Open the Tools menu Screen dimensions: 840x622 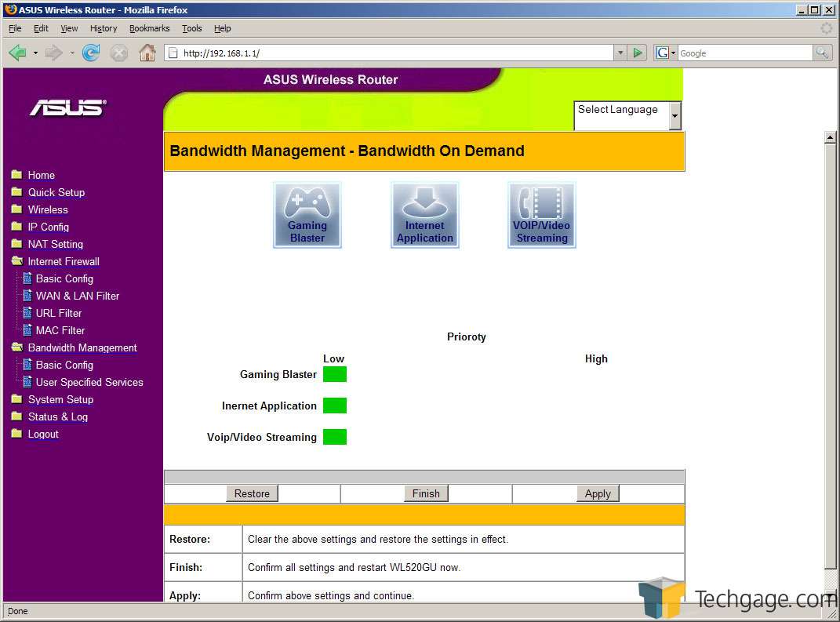click(x=192, y=28)
